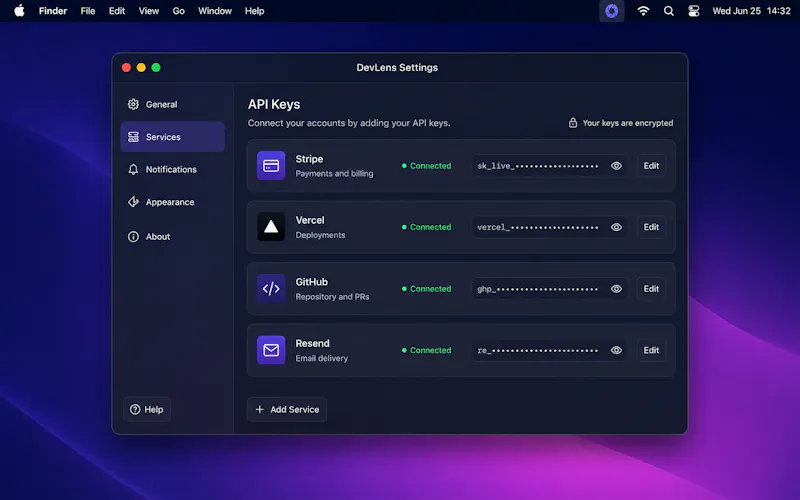Click the "Deployments" description text
Viewport: 800px width, 500px height.
click(x=320, y=235)
